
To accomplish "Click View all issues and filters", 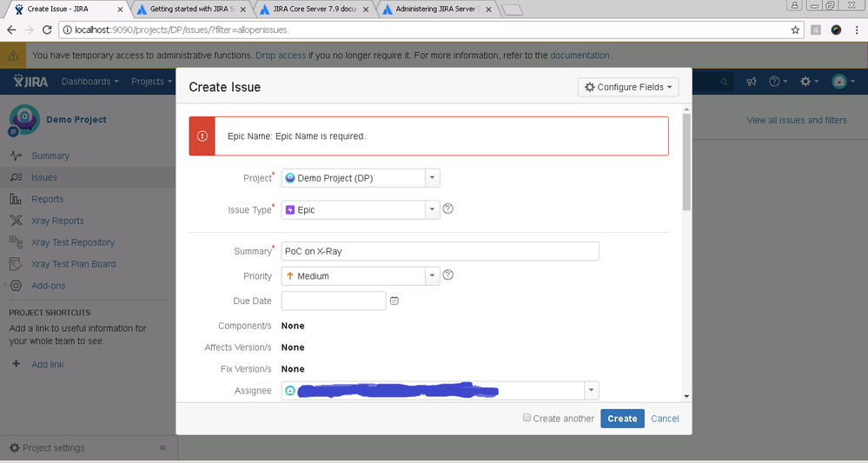I will (x=797, y=120).
